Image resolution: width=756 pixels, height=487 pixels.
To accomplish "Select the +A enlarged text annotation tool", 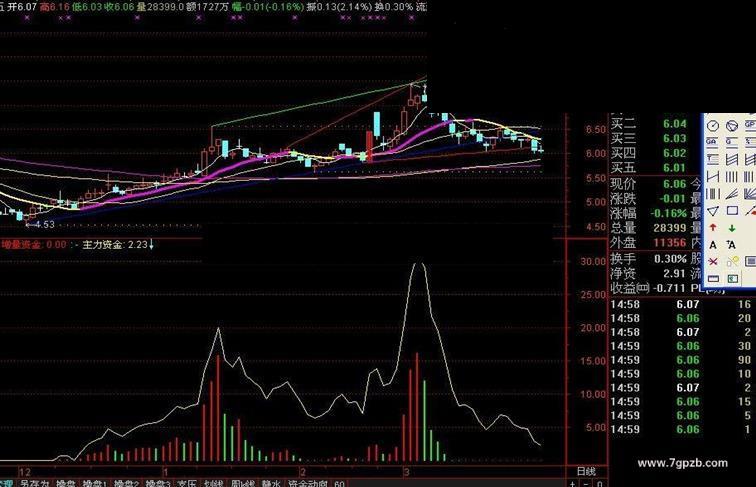I will tap(731, 245).
